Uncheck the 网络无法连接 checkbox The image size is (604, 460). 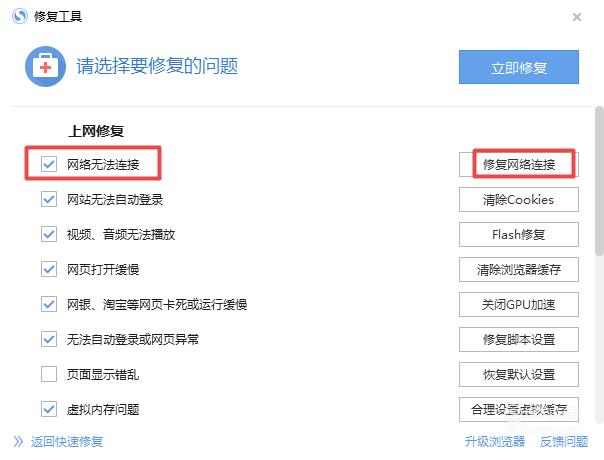pyautogui.click(x=49, y=164)
